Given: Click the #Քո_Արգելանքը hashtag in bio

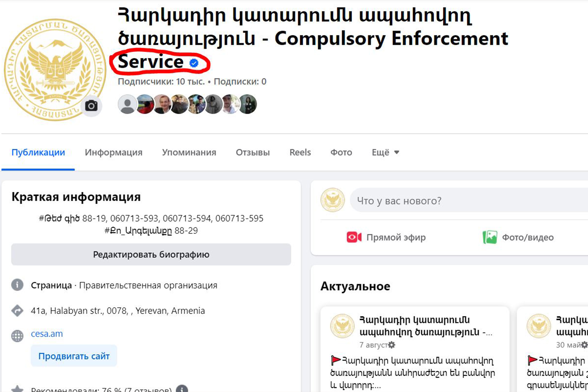Looking at the screenshot, I should point(138,231).
